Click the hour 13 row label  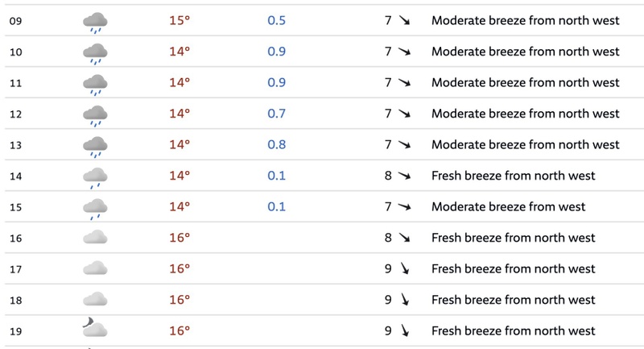pos(15,145)
